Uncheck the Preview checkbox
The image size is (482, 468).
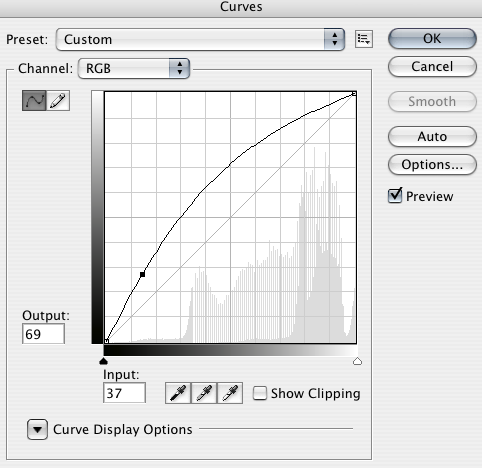[395, 195]
